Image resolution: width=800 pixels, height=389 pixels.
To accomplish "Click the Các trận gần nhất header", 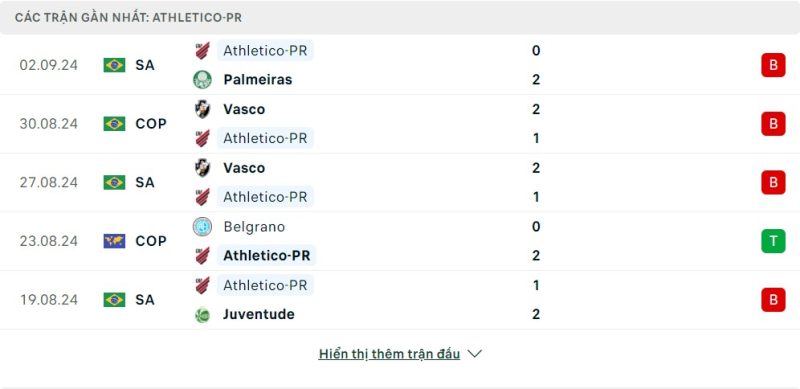I will pyautogui.click(x=129, y=18).
